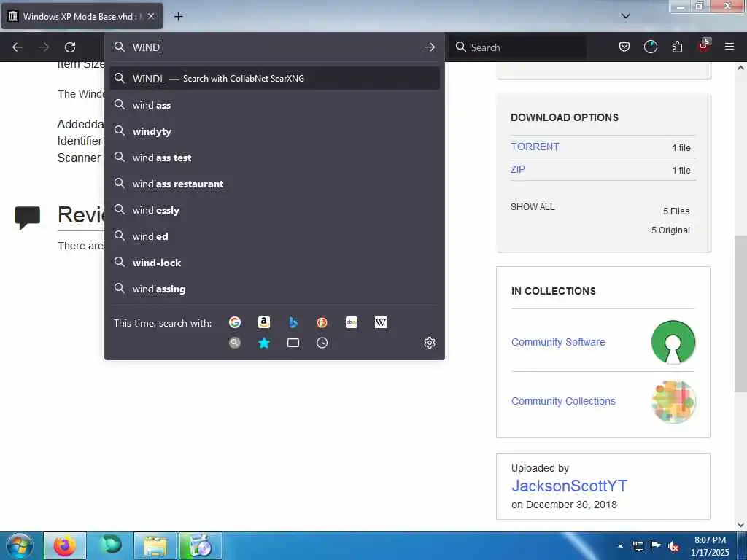Click the '5 Original' files text
747x560 pixels.
point(670,230)
